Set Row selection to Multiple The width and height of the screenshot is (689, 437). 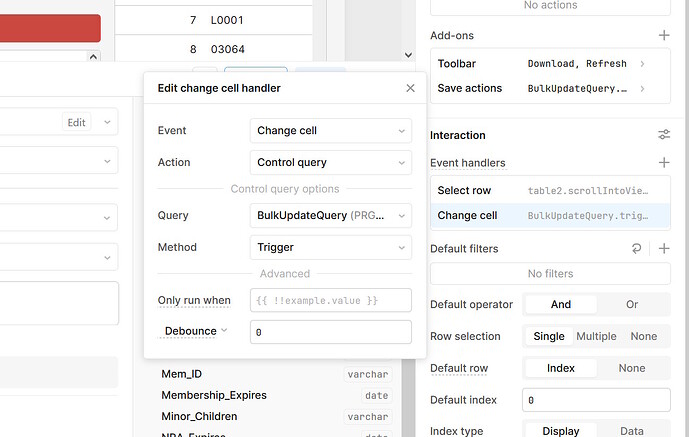point(596,337)
